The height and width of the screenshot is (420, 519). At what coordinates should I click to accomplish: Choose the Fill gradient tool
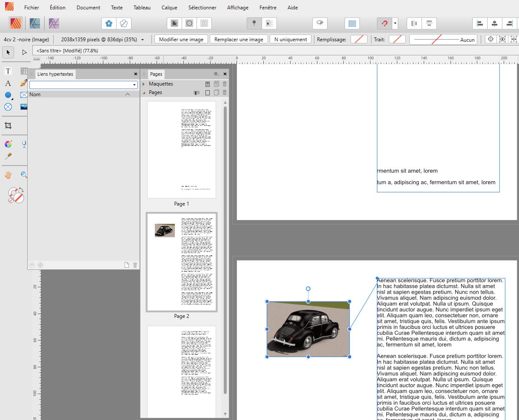tap(8, 144)
